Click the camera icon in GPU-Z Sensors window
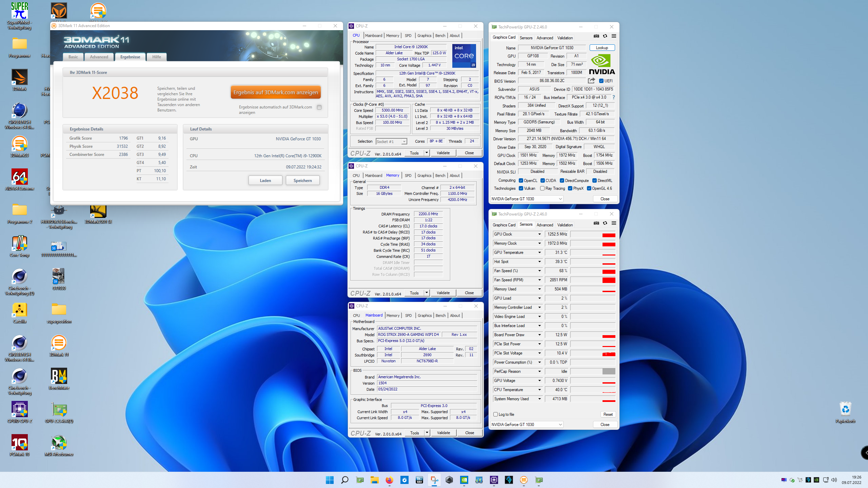This screenshot has width=868, height=488. point(596,223)
